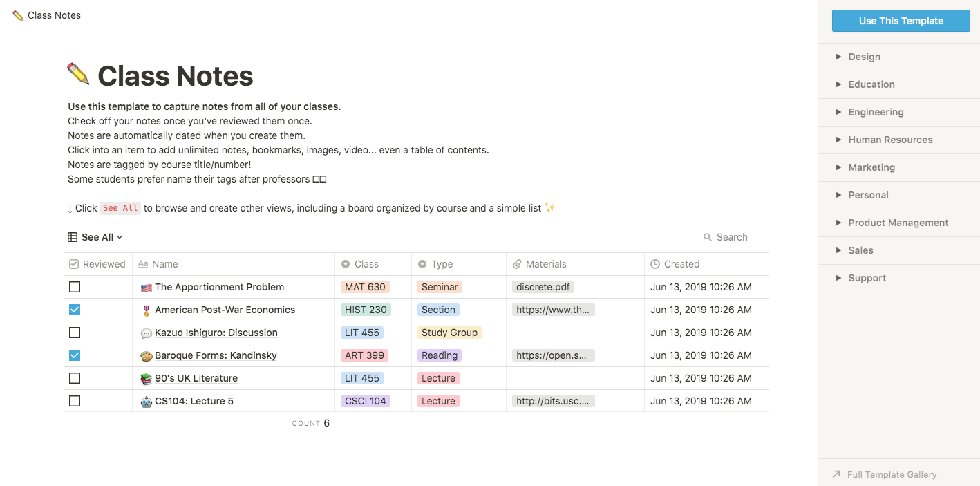Click the robot icon of CS104: Lecture 5
The image size is (980, 486).
[146, 402]
